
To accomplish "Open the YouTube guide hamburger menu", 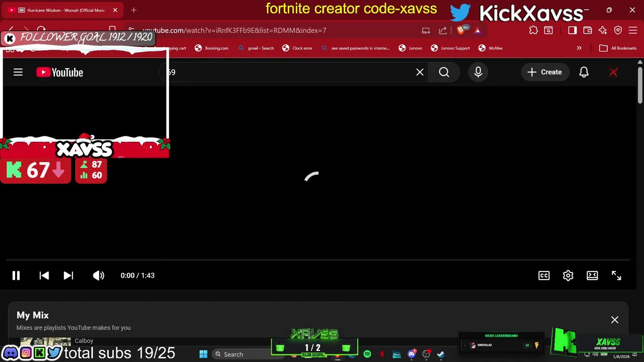I will pos(18,72).
